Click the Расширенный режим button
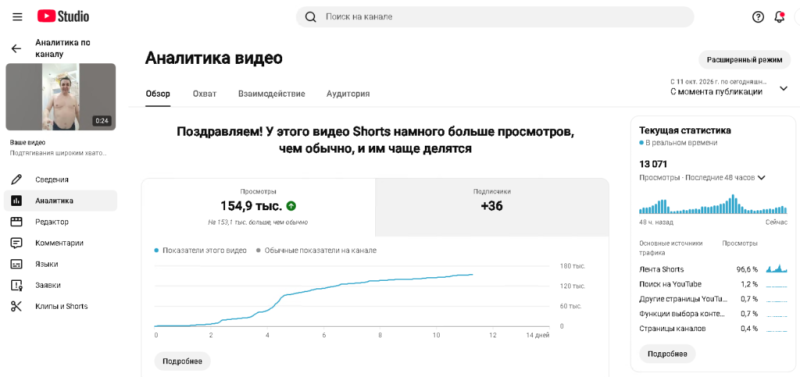 click(x=744, y=60)
